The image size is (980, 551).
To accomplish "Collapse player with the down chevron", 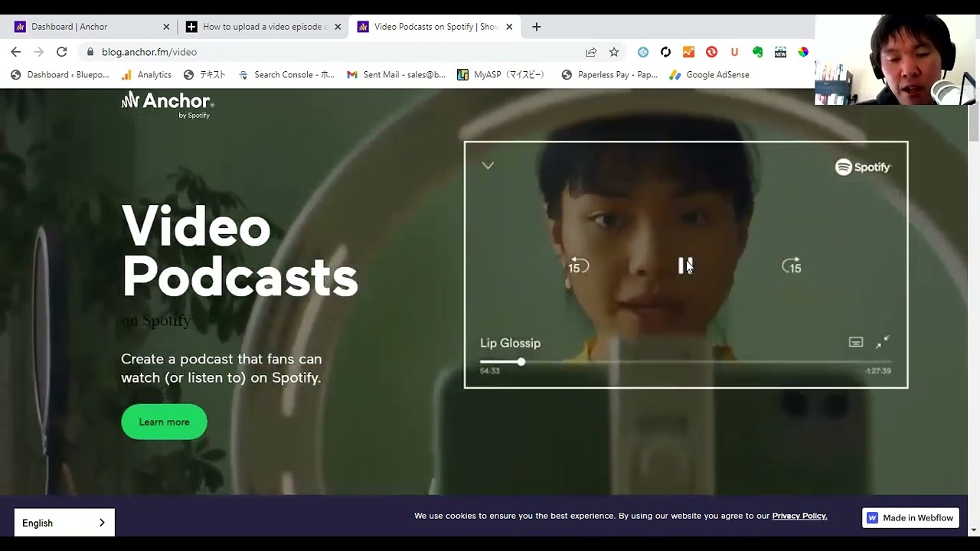I will click(x=488, y=165).
